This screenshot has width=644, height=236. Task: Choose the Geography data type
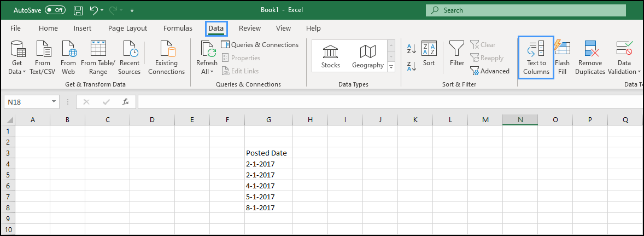point(367,57)
